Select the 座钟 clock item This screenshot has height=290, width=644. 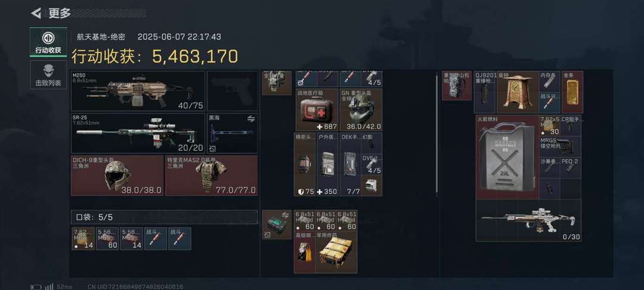pyautogui.click(x=518, y=92)
